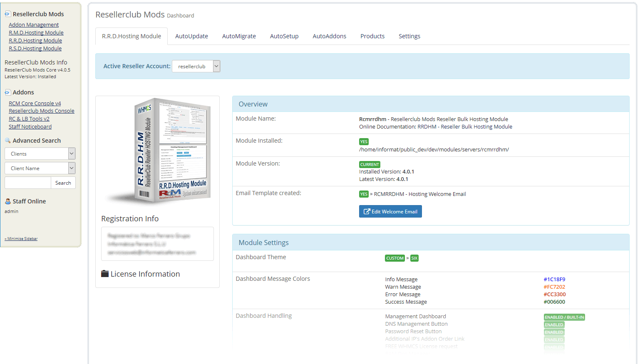Click the RCMRRDHM - Hosting Welcome Email text
The image size is (640, 364).
420,194
